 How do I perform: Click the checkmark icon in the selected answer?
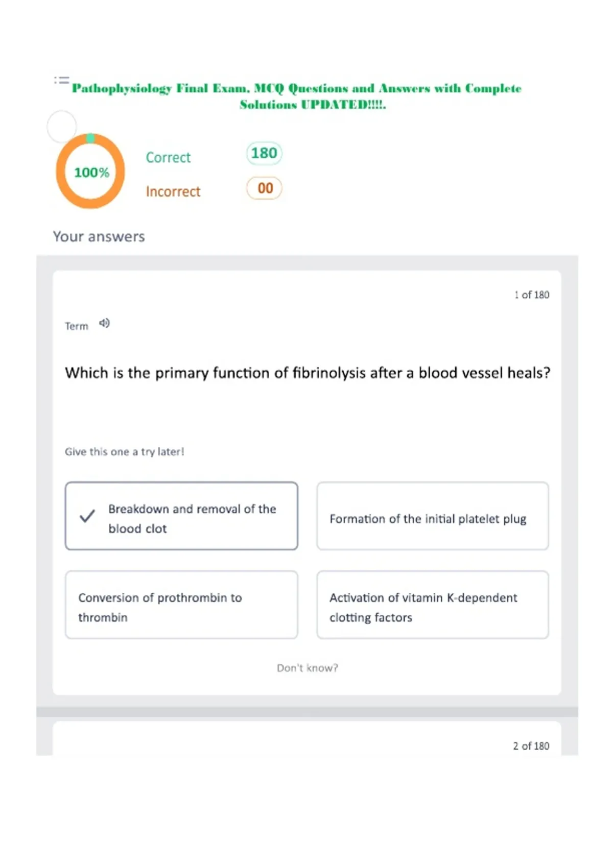tap(87, 516)
